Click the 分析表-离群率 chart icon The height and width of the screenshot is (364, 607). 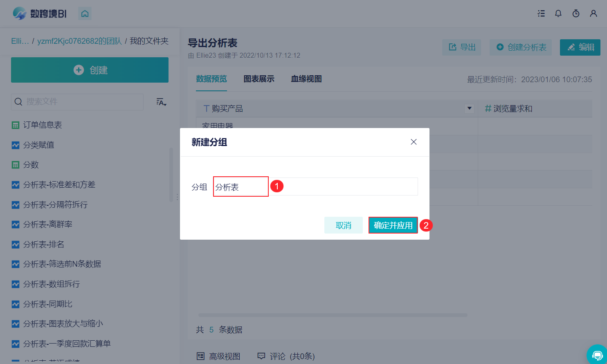point(16,225)
